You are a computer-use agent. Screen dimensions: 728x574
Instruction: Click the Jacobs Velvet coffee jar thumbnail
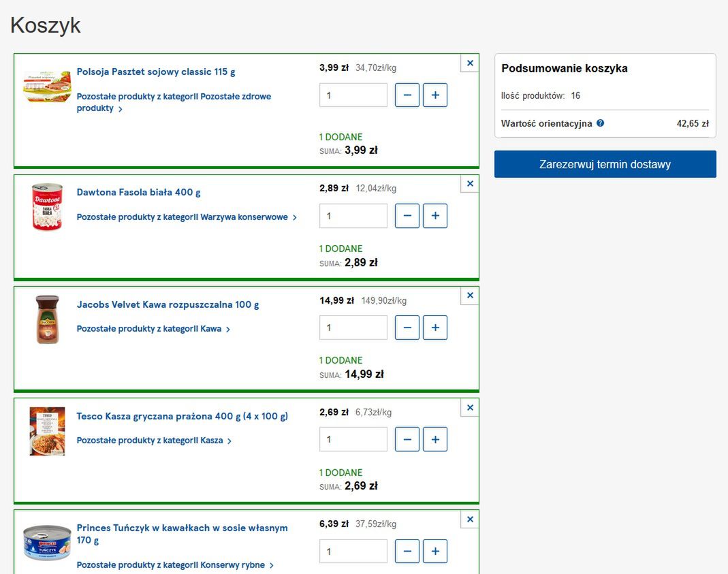[x=48, y=320]
